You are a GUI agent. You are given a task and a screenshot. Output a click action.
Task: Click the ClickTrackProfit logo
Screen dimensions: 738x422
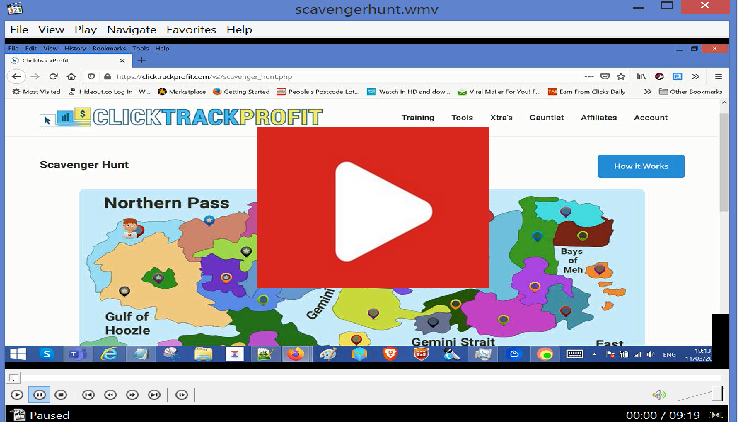181,117
